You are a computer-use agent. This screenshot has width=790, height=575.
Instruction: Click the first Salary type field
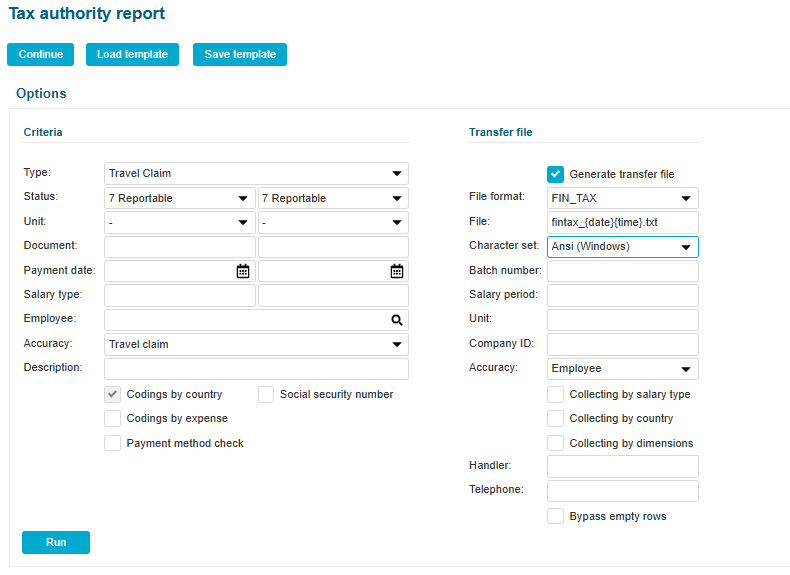click(x=179, y=295)
